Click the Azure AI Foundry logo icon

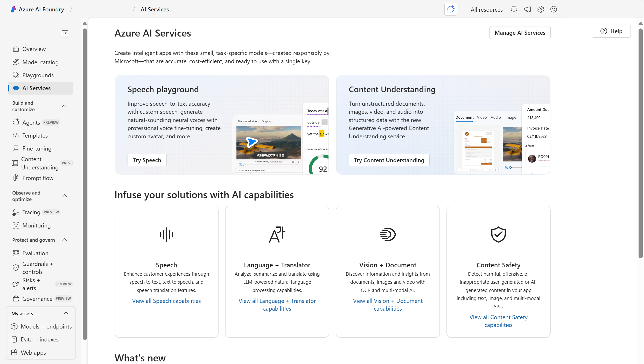click(13, 9)
